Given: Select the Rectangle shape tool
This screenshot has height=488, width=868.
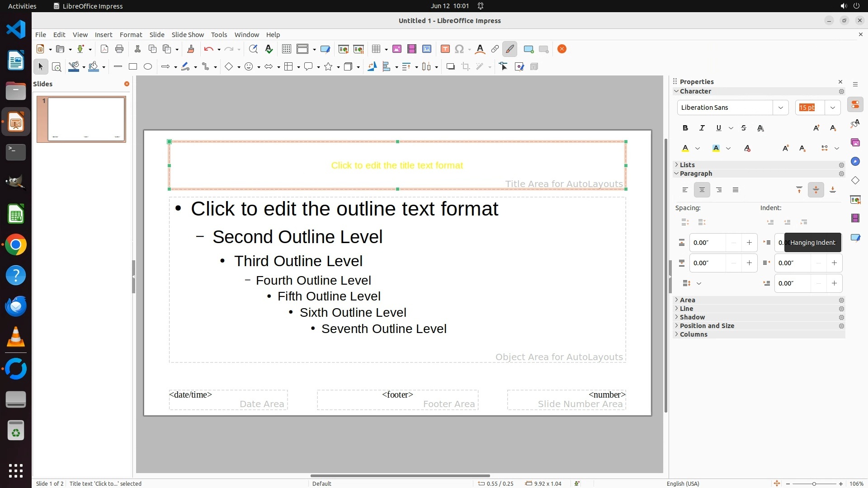Looking at the screenshot, I should pos(132,67).
